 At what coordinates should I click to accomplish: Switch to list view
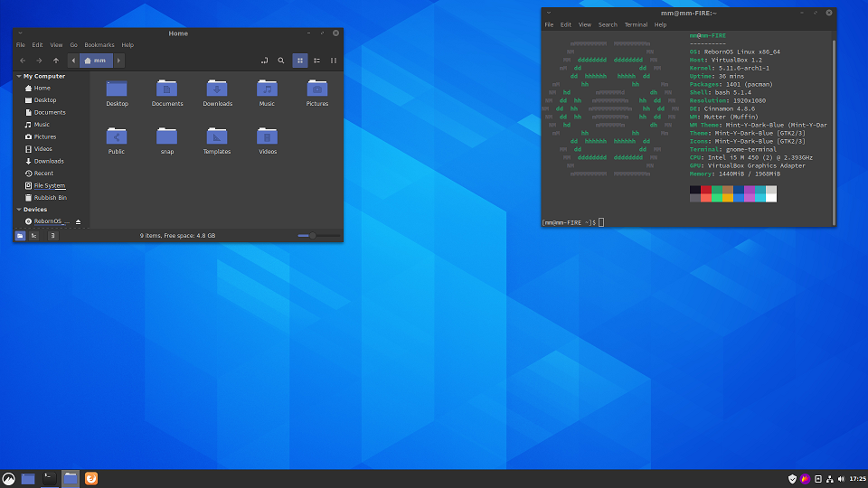(x=316, y=61)
